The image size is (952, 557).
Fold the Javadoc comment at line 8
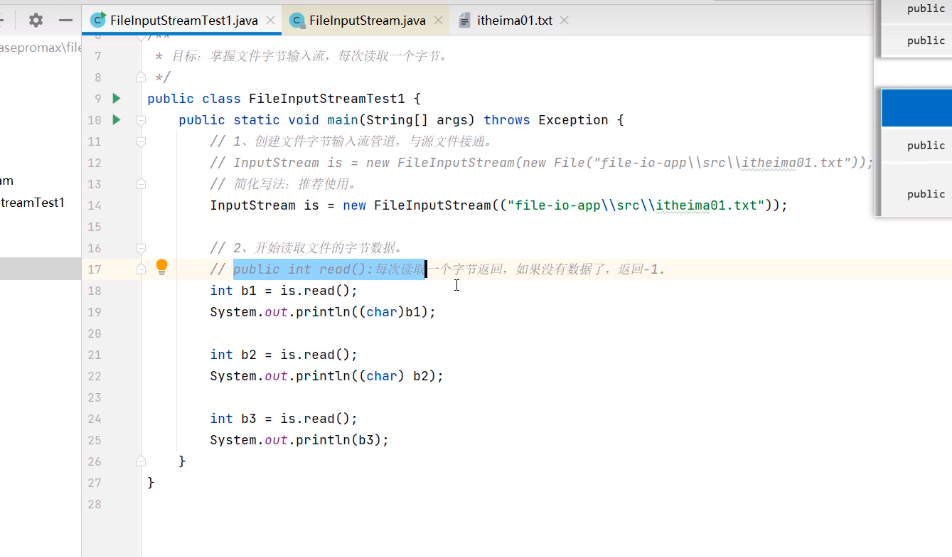click(141, 77)
